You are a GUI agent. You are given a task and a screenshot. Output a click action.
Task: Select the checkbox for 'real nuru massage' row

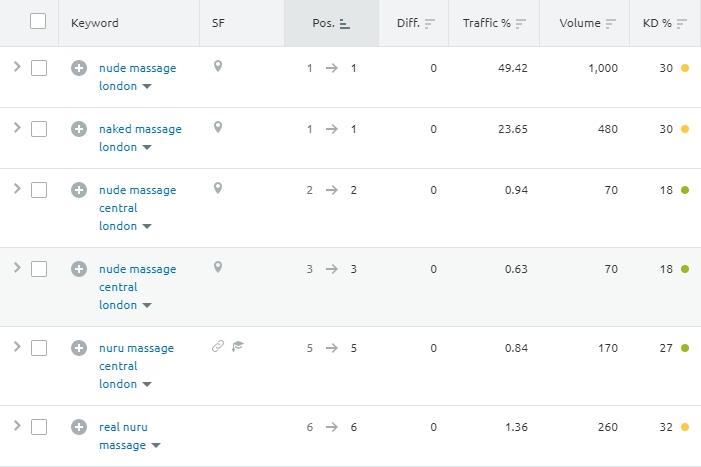39,427
